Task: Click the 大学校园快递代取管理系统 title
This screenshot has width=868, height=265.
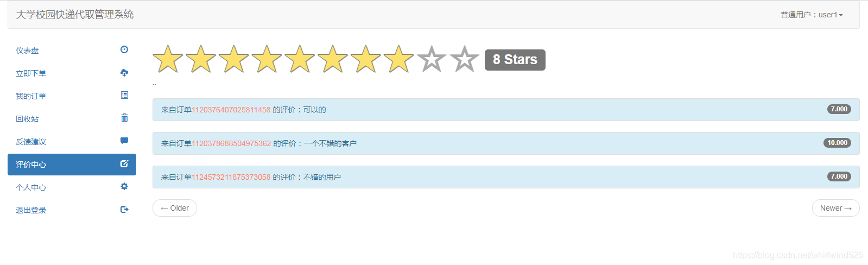Action: point(75,15)
